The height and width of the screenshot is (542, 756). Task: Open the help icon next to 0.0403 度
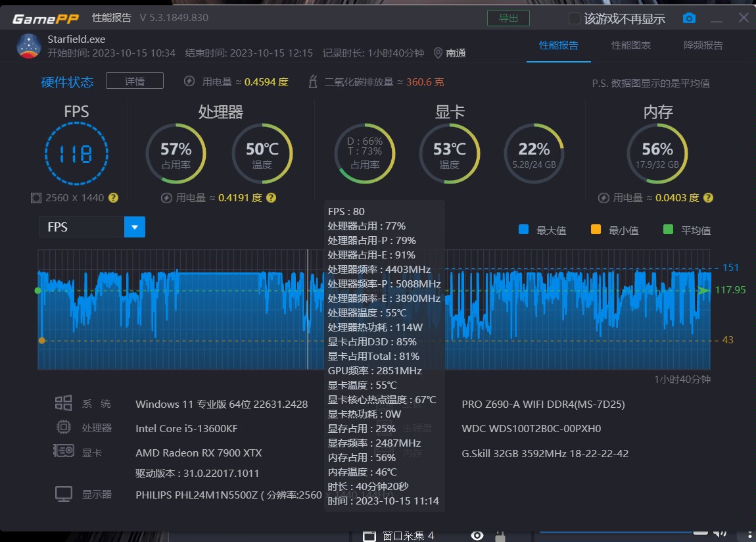click(708, 198)
